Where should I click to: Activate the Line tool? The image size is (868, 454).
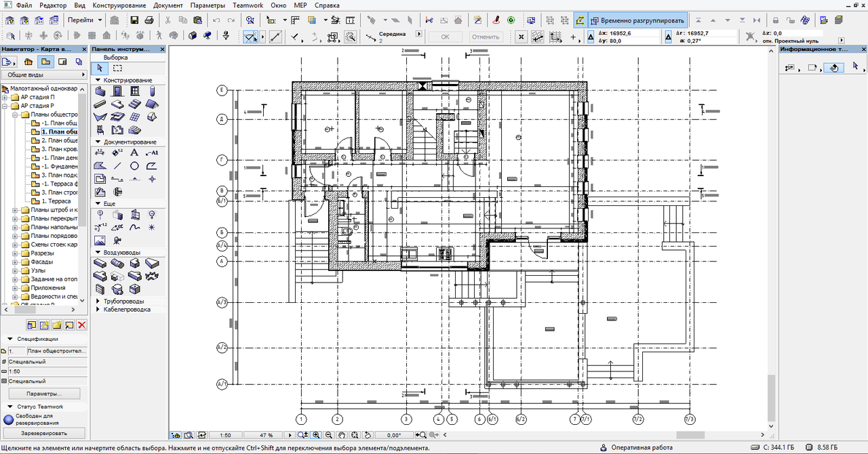pos(117,166)
